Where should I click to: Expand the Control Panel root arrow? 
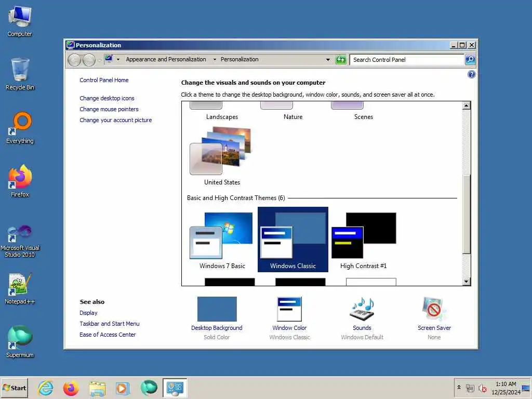118,59
